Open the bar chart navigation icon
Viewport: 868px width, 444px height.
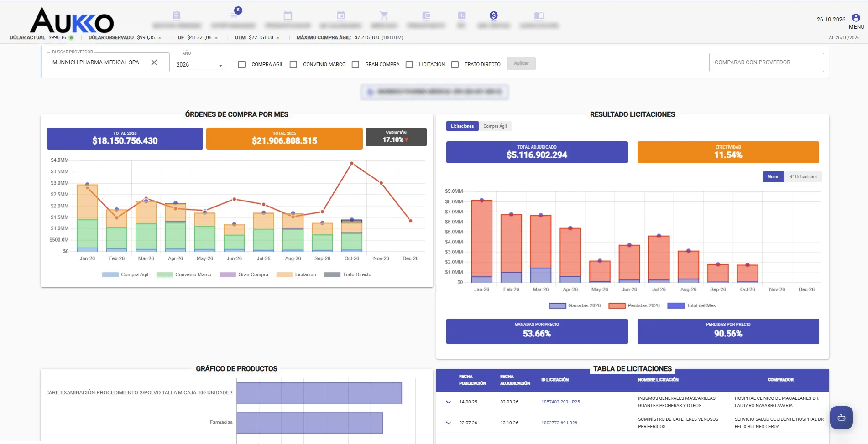tap(461, 15)
